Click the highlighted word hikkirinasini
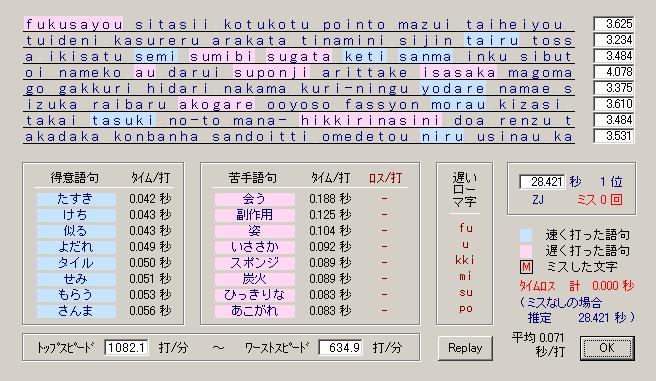Image resolution: width=656 pixels, height=381 pixels. click(370, 120)
